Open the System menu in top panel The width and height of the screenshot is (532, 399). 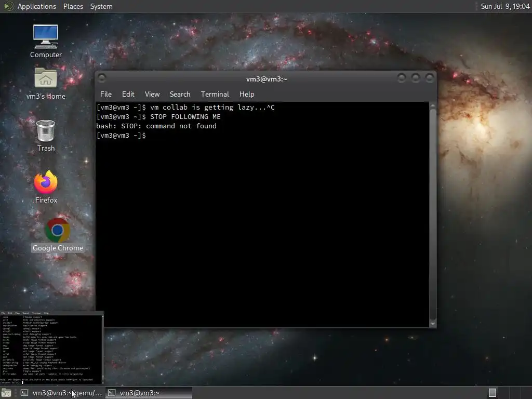click(x=101, y=6)
